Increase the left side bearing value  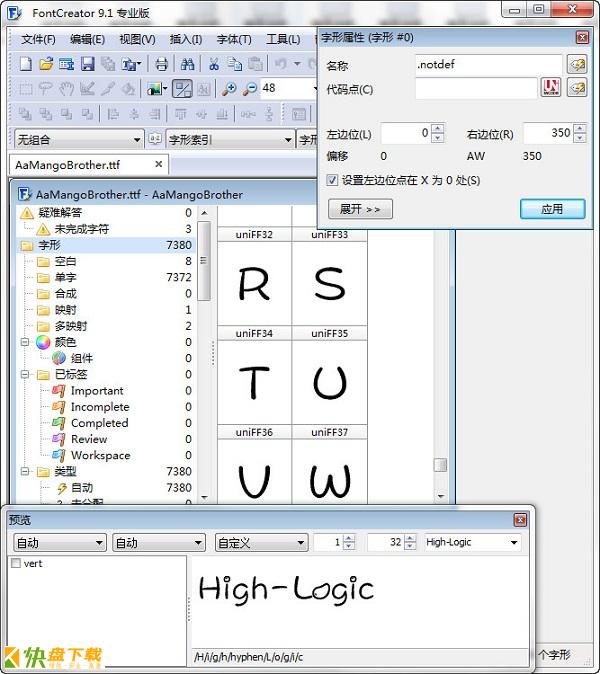coord(437,129)
